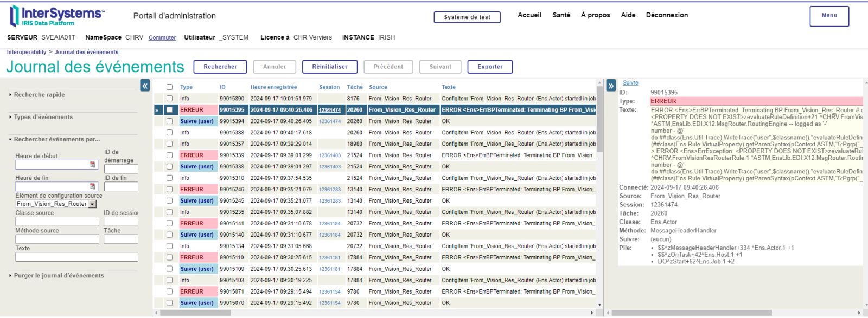868x318 pixels.
Task: Click the Exporter button
Action: pyautogui.click(x=490, y=67)
